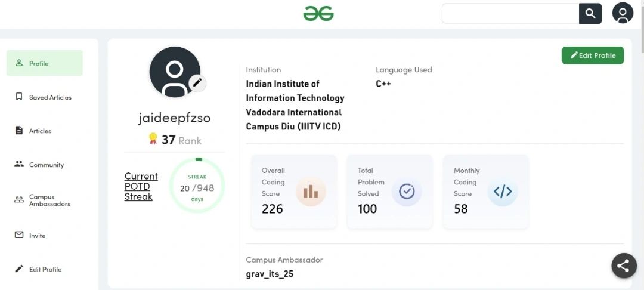Click the rank medal icon
Screen dimensions: 644x290
(x=153, y=139)
